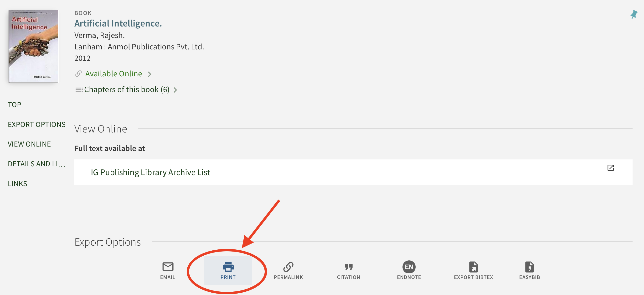Click link icon beside Available Online
Image resolution: width=644 pixels, height=295 pixels.
pos(78,74)
